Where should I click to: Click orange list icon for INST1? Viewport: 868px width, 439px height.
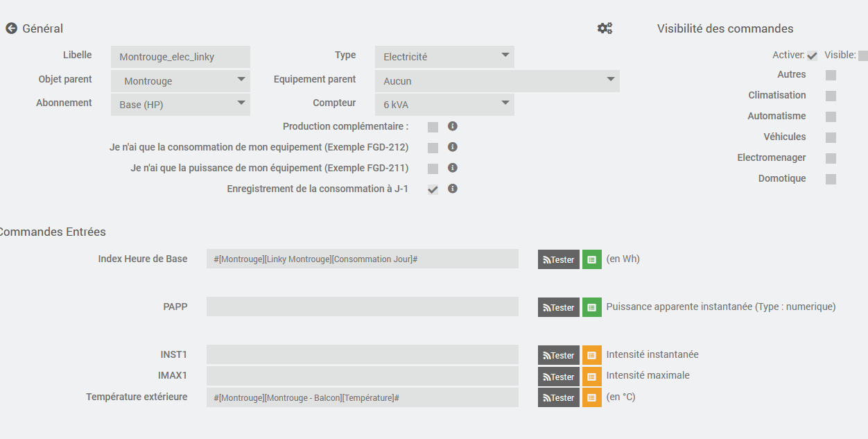(591, 355)
